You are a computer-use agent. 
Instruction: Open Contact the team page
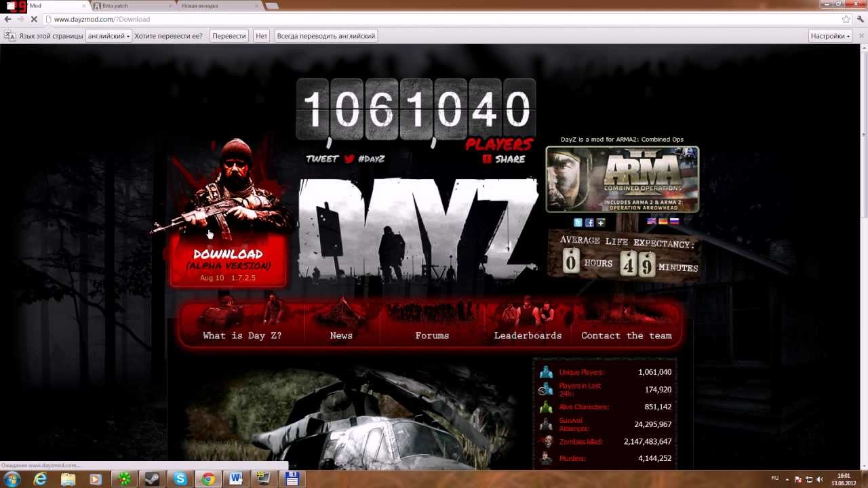(627, 335)
